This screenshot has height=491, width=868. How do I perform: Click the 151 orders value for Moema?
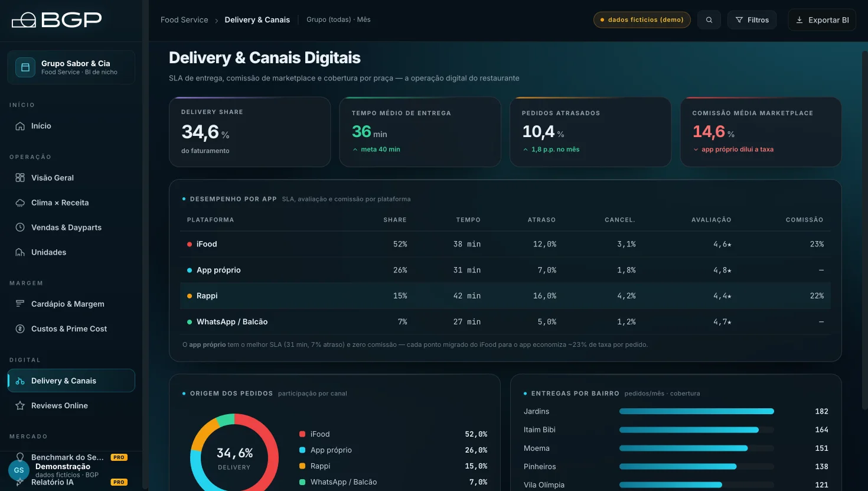click(x=821, y=448)
